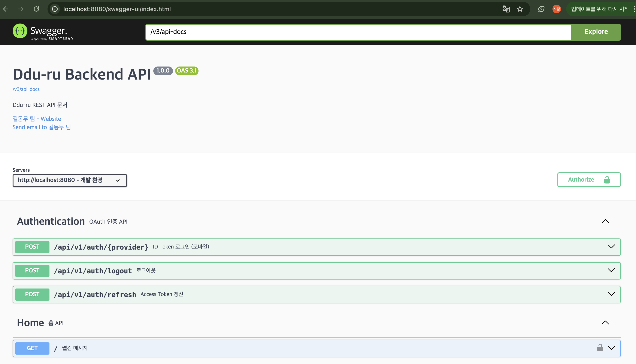
Task: Open the /v3/api-docs link under title
Action: 26,89
